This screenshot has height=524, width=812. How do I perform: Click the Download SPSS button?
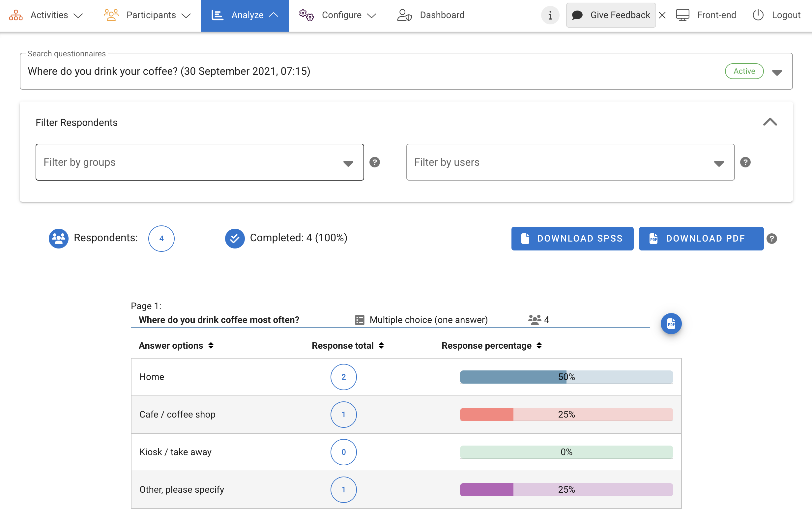click(572, 239)
